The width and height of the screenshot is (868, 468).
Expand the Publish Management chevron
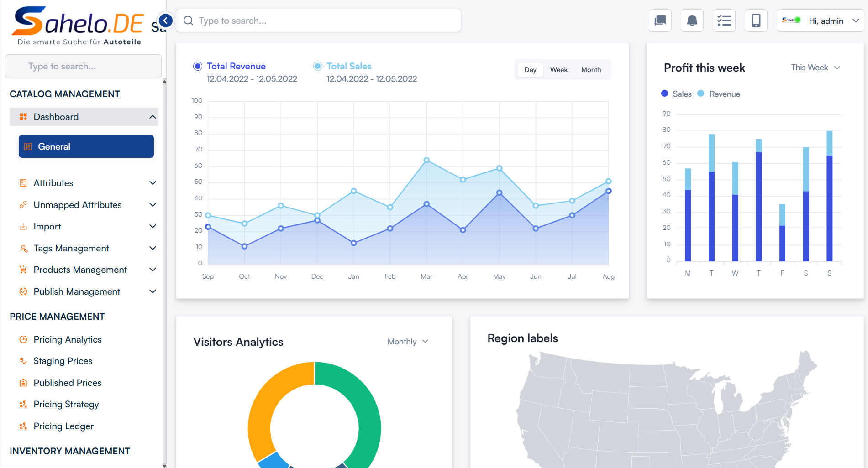(x=153, y=291)
